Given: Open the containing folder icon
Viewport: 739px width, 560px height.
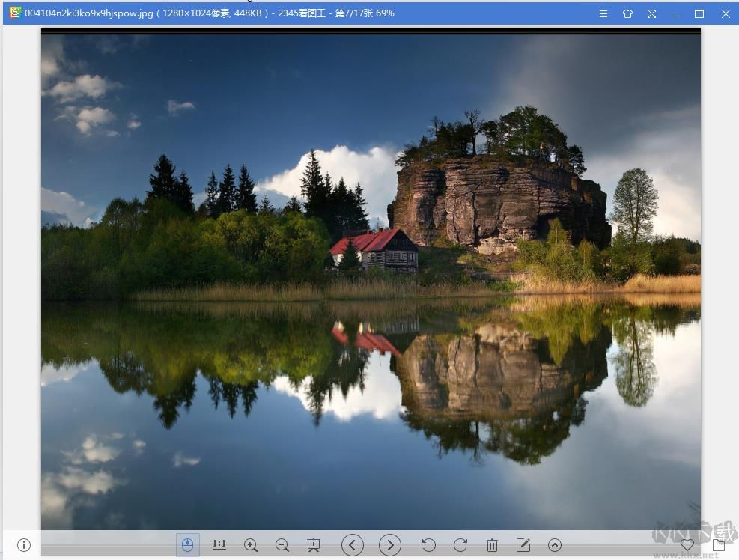Looking at the screenshot, I should [719, 545].
